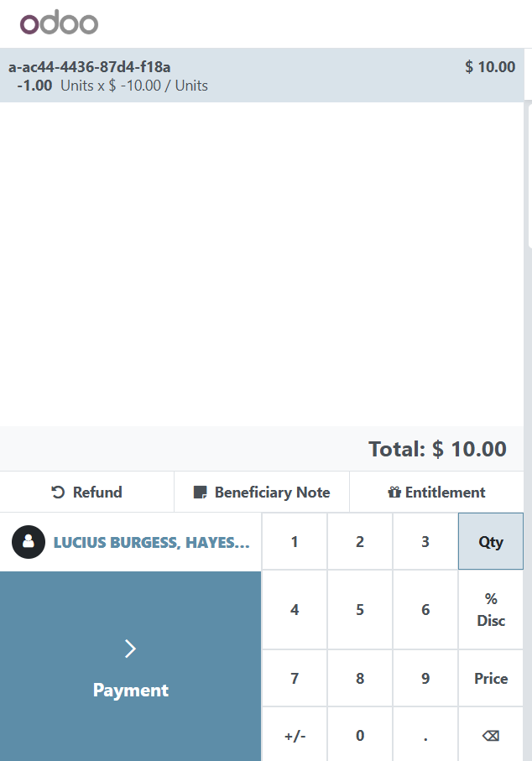This screenshot has width=532, height=761.
Task: Click the order list scrollbar
Action: coord(528,176)
